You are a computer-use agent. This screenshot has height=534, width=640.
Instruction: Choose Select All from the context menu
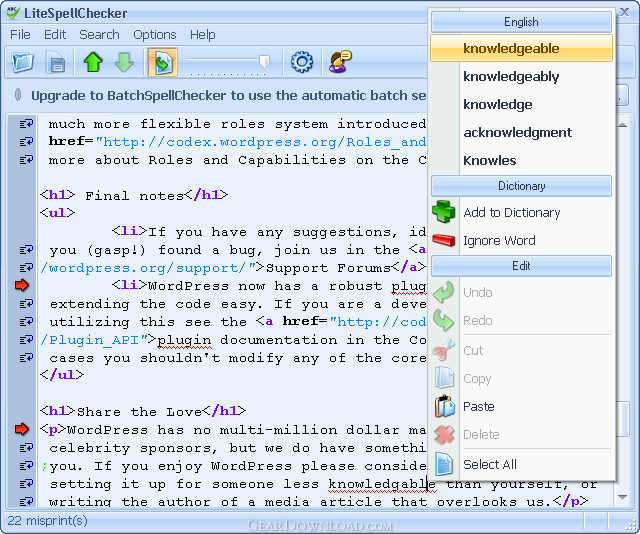coord(490,465)
